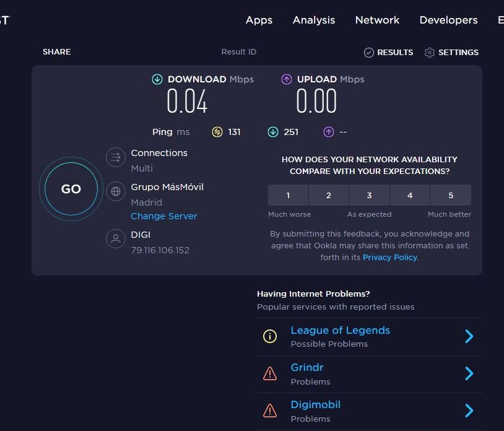The height and width of the screenshot is (431, 504).
Task: Select rating 3 As expected
Action: point(369,195)
